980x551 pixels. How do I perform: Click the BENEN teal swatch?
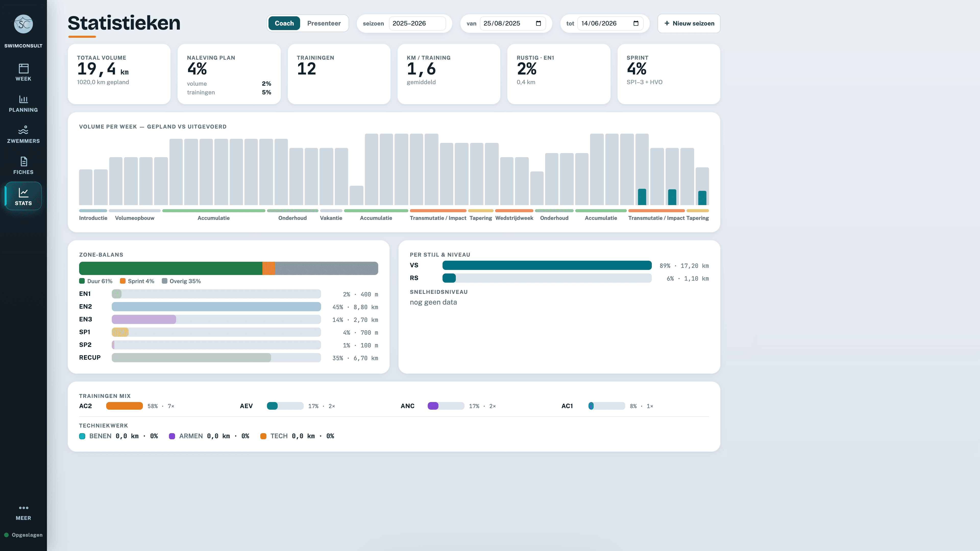tap(82, 436)
